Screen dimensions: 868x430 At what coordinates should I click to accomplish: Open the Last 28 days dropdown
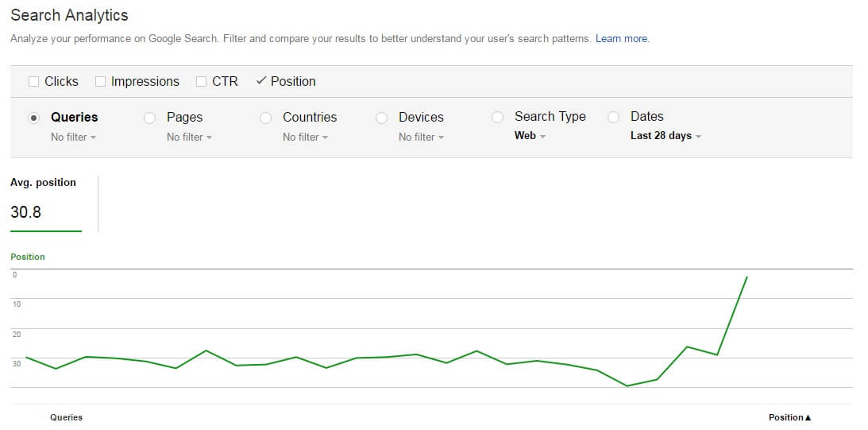pos(666,135)
